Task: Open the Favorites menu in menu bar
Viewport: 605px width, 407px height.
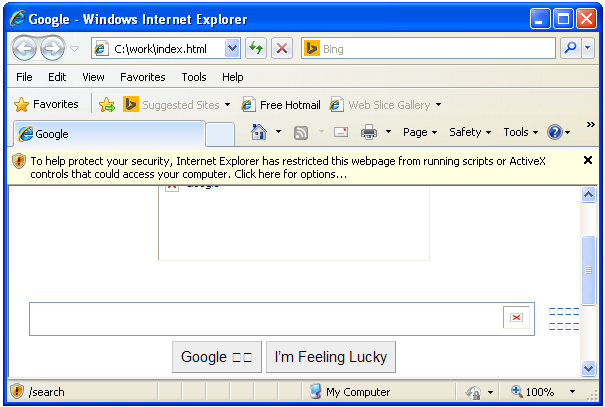Action: click(x=142, y=77)
